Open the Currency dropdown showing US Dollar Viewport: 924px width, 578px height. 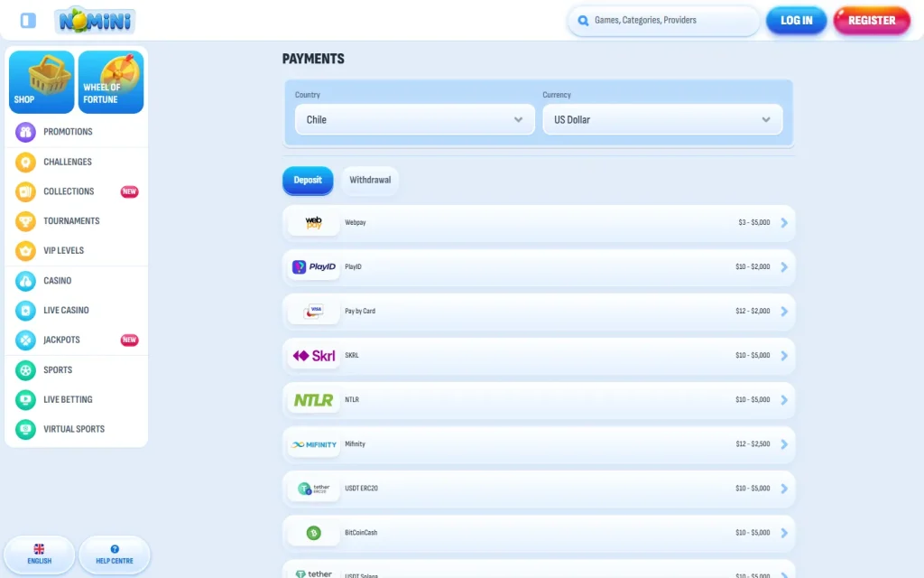[x=662, y=119]
